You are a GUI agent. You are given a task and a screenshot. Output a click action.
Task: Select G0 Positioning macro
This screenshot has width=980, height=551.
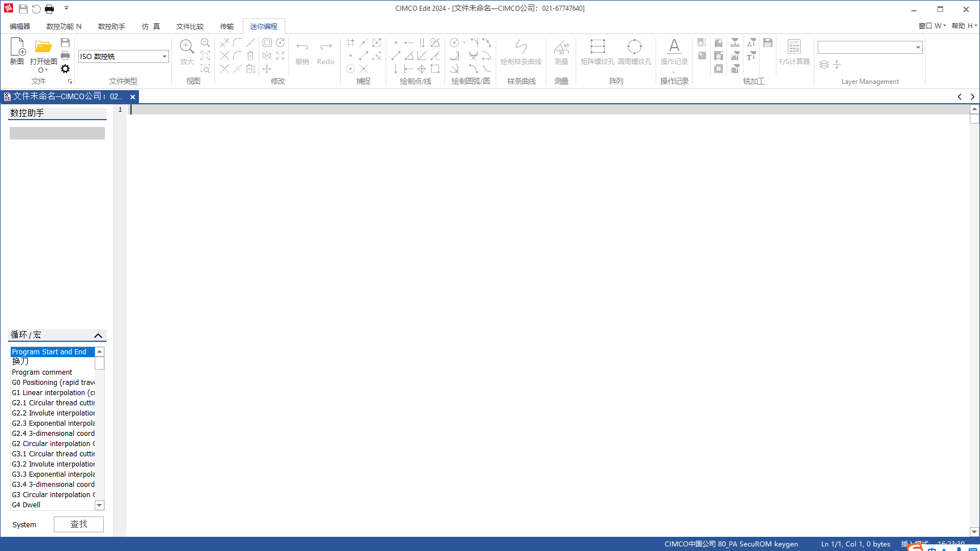52,382
